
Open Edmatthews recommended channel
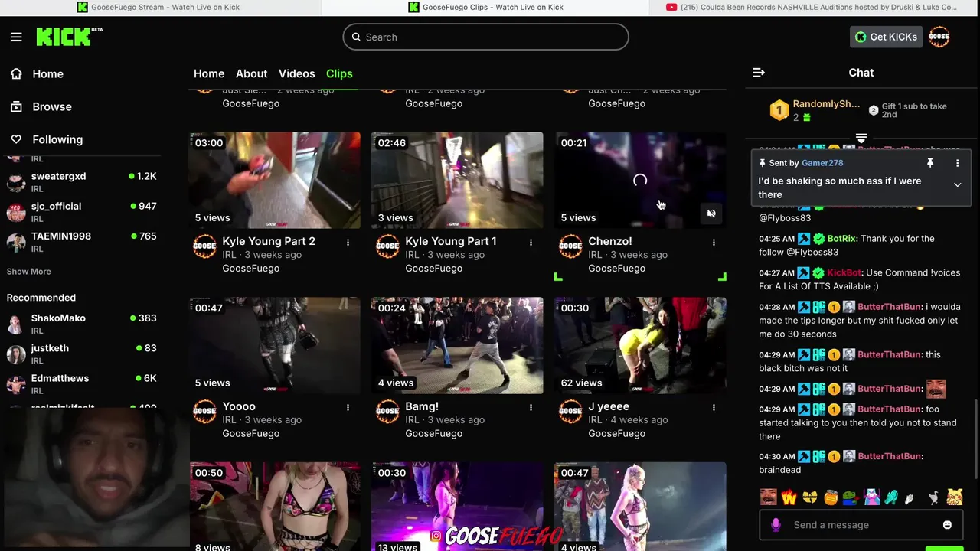pos(81,383)
